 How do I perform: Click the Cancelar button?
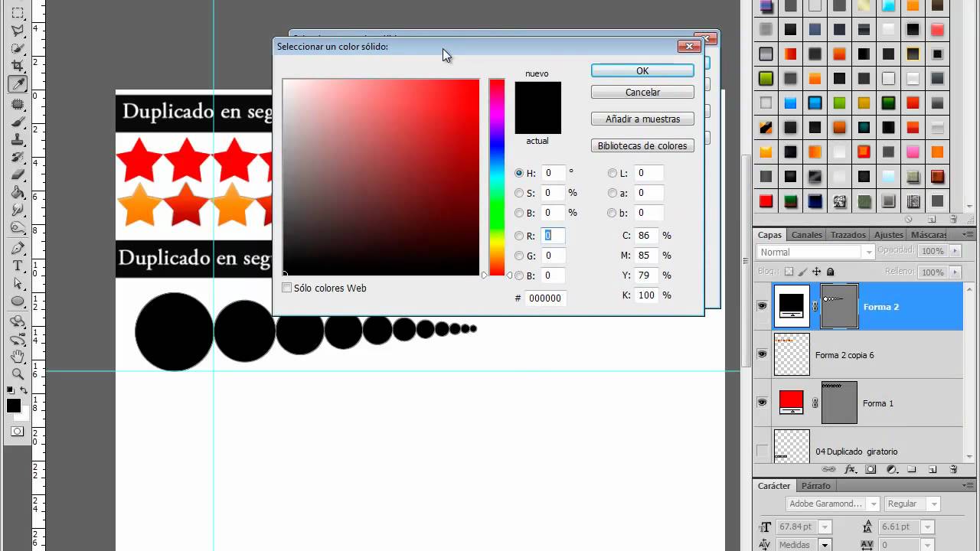click(642, 92)
